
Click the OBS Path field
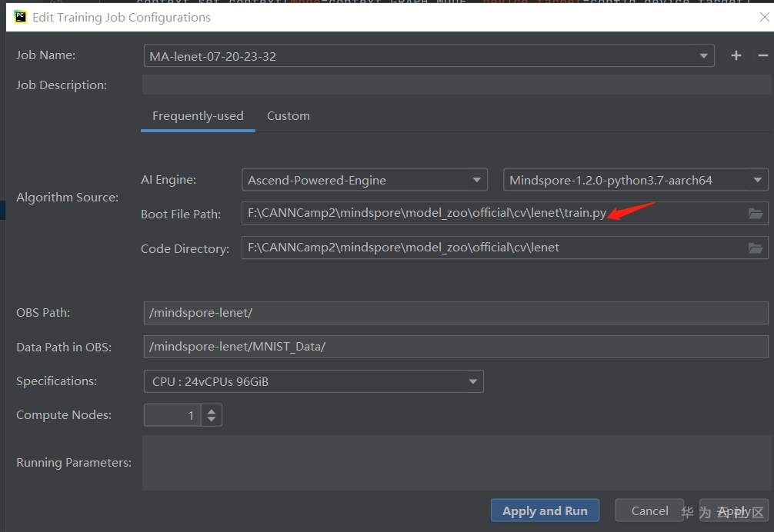pos(455,313)
